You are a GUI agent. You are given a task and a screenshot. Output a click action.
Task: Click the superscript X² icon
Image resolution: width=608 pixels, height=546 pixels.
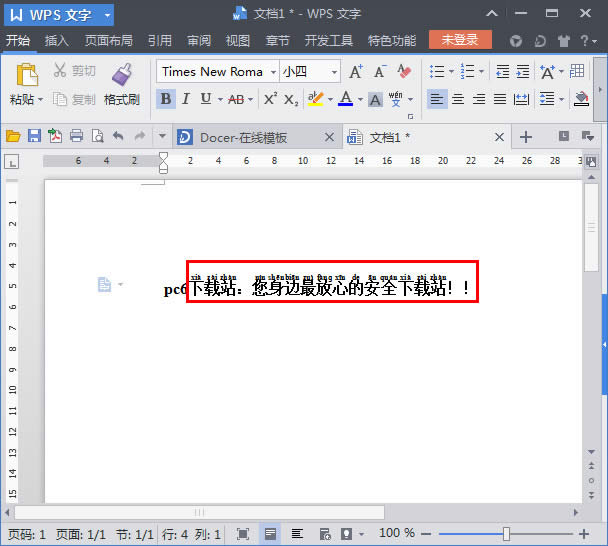[270, 99]
